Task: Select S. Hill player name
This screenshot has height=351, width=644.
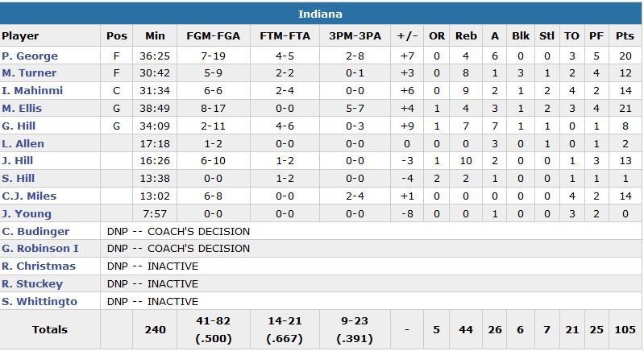Action: (x=18, y=179)
